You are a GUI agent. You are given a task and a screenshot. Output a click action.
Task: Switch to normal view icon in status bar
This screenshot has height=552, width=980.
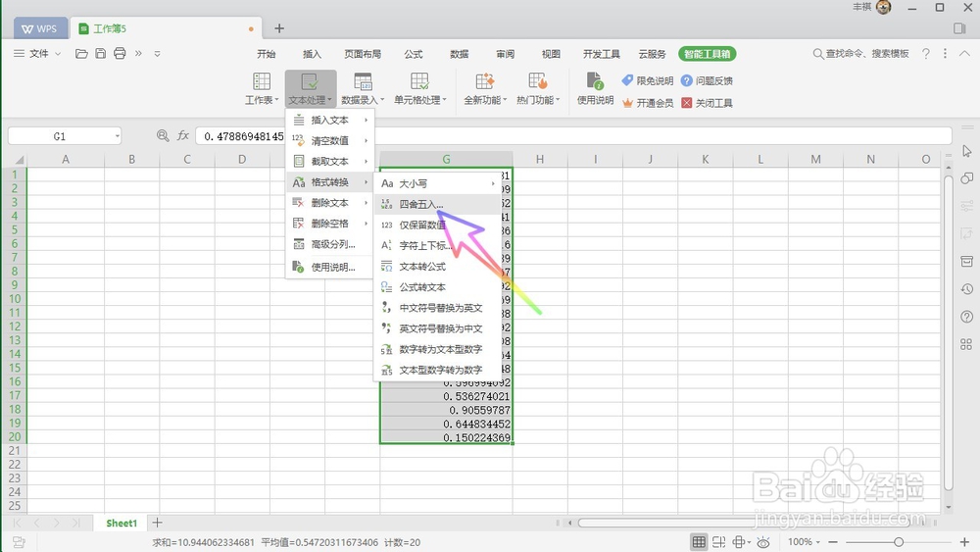click(699, 542)
